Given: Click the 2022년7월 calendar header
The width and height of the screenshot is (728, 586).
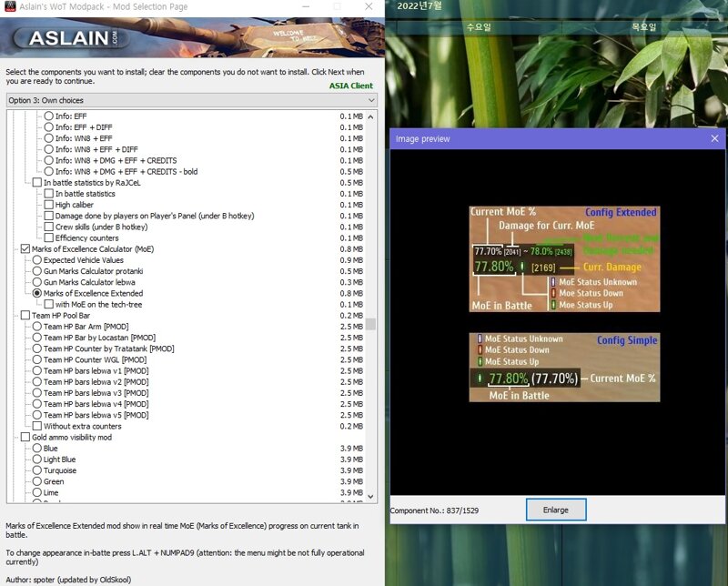Looking at the screenshot, I should [420, 6].
